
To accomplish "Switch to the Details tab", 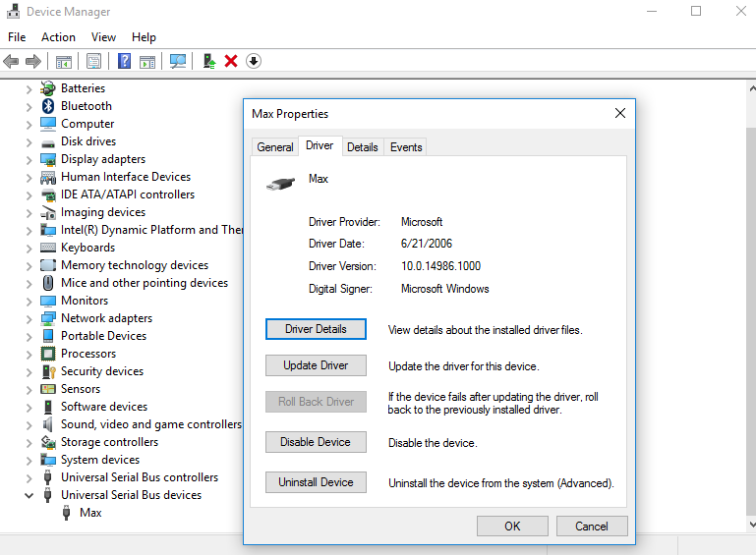I will (363, 147).
